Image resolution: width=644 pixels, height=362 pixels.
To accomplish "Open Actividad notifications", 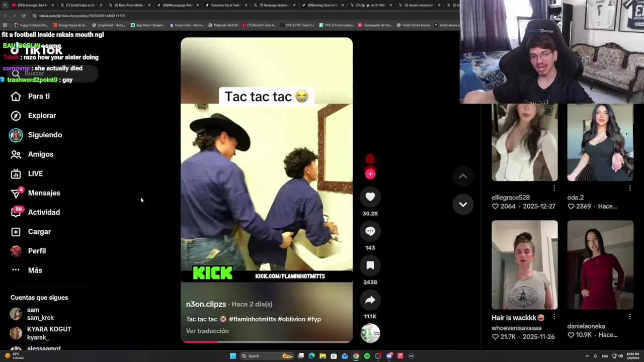I will pyautogui.click(x=35, y=212).
